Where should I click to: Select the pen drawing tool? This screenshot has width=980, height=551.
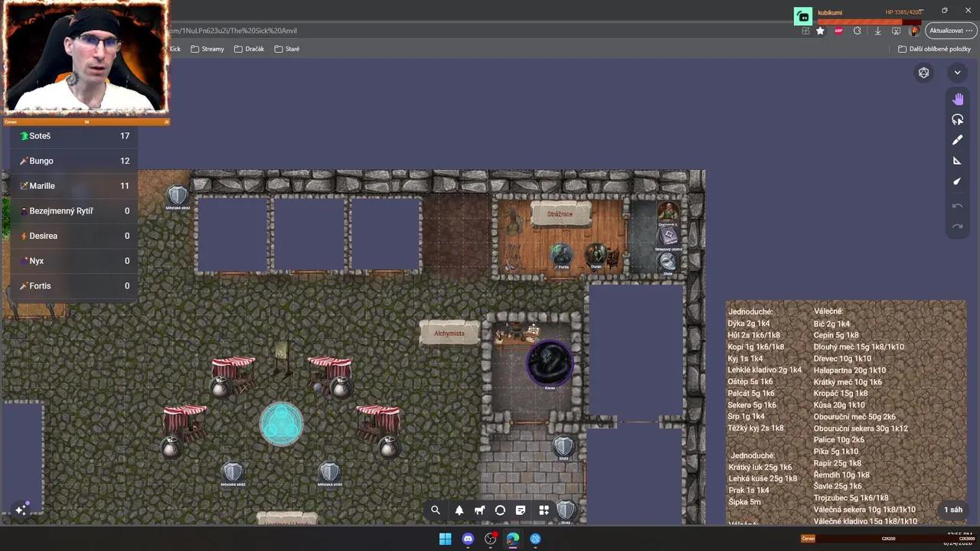[957, 140]
